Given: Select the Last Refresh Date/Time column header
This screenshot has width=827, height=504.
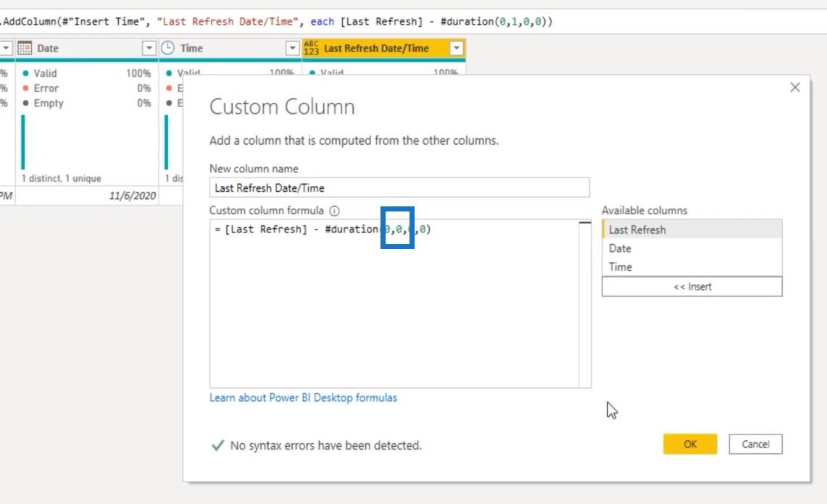Looking at the screenshot, I should (384, 48).
